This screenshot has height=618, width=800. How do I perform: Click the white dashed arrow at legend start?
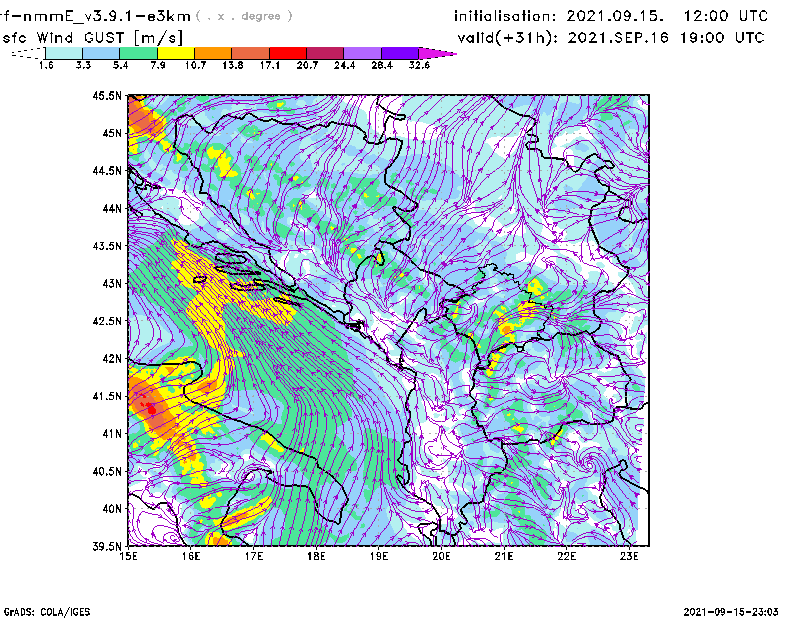pos(28,53)
